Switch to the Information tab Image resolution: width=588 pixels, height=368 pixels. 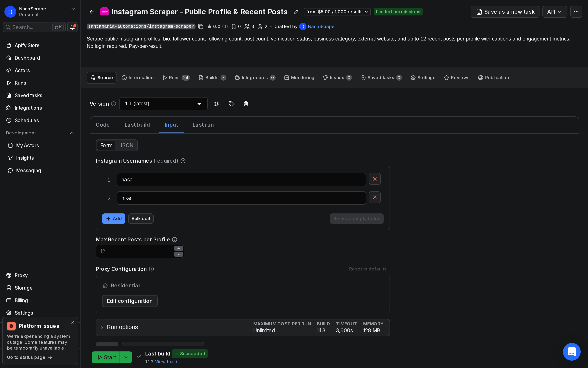[x=138, y=78]
